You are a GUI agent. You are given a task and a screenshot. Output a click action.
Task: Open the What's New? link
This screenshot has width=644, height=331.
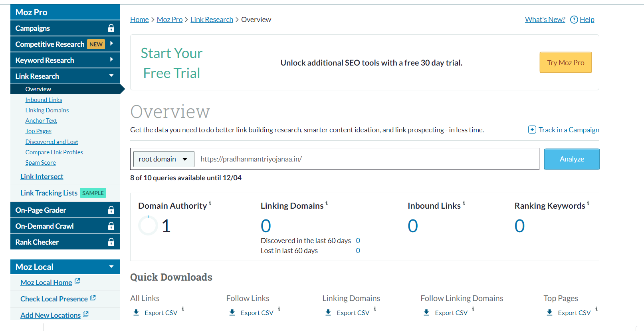pyautogui.click(x=545, y=20)
